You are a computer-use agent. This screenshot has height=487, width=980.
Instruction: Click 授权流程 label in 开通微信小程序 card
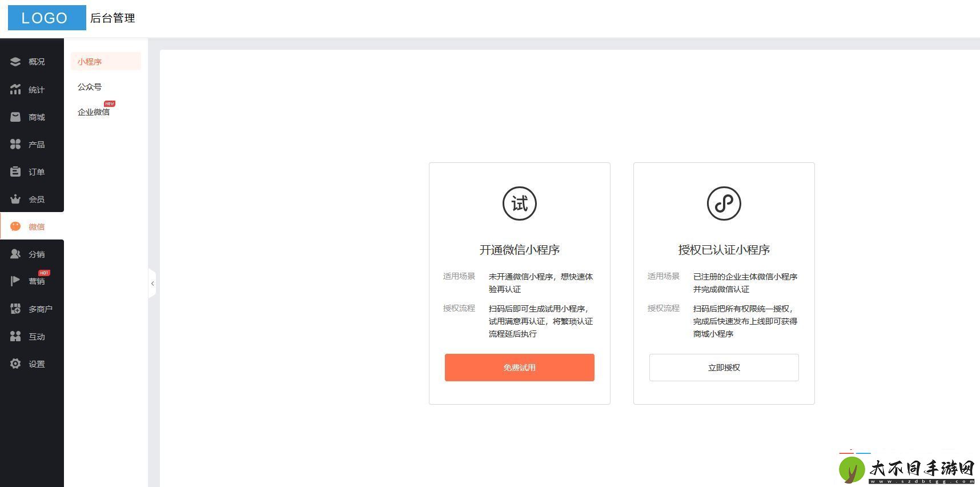pos(459,308)
